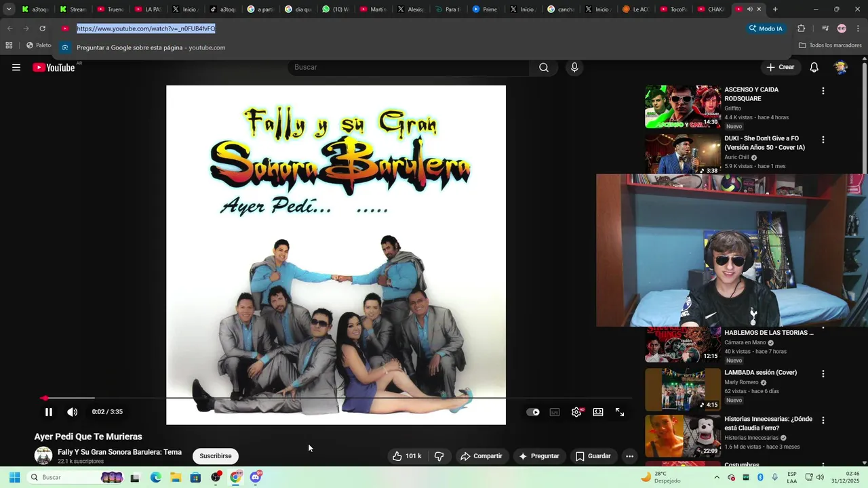
Task: Open the Chrome extensions puzzle icon
Action: click(801, 28)
